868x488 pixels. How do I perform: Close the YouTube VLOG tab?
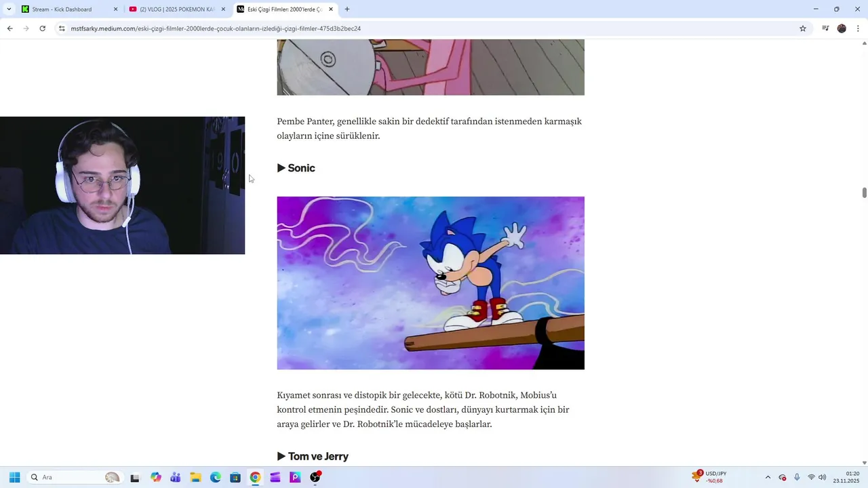[223, 9]
